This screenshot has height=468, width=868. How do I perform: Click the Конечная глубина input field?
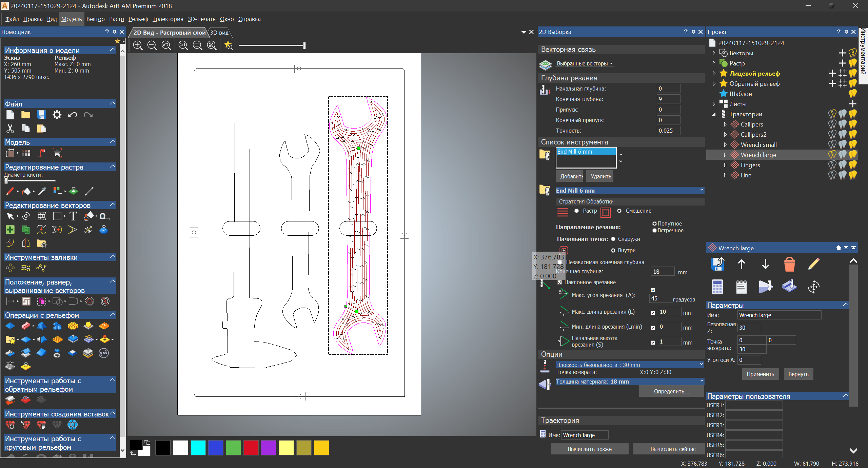[x=668, y=99]
